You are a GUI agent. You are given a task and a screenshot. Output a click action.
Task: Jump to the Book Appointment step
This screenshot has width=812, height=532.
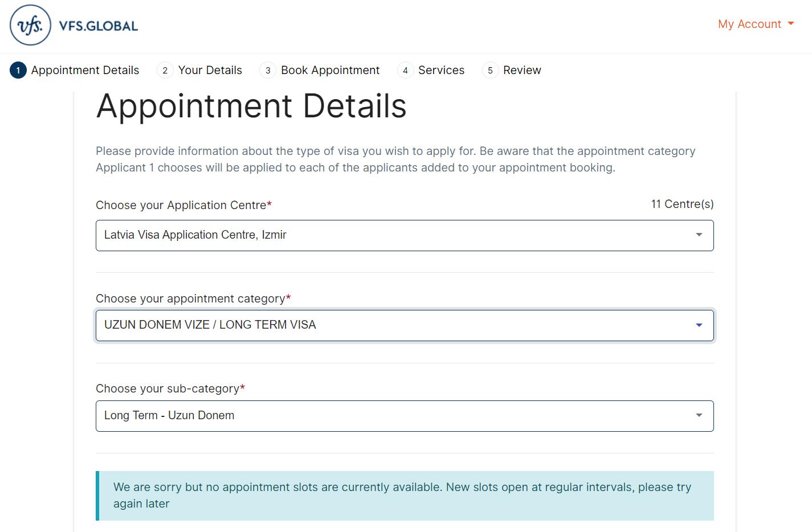330,70
